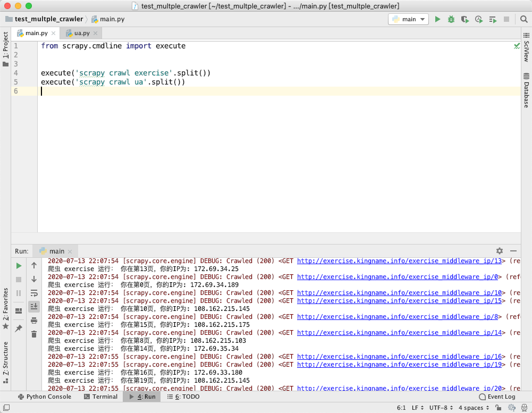Open the main run configuration dropdown
Viewport: 532px width, 413px height.
(409, 19)
